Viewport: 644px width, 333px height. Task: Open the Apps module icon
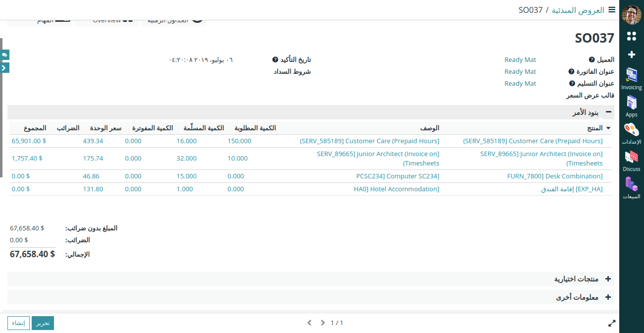(x=631, y=106)
